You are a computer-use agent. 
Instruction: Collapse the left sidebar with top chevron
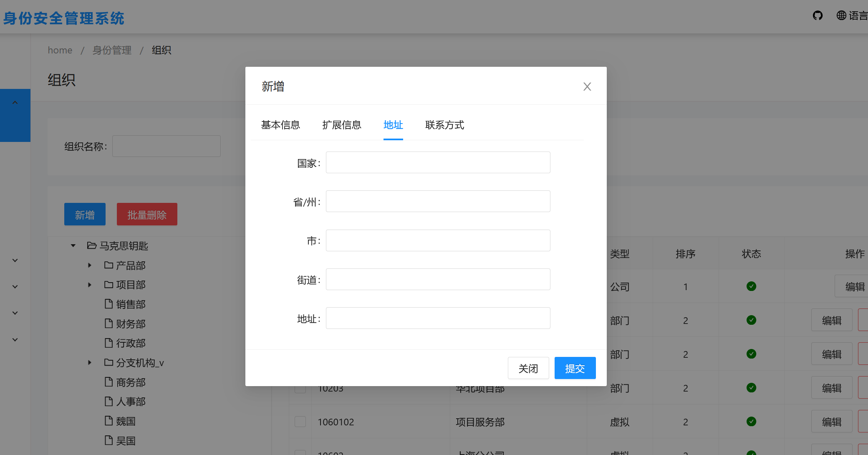coord(15,102)
